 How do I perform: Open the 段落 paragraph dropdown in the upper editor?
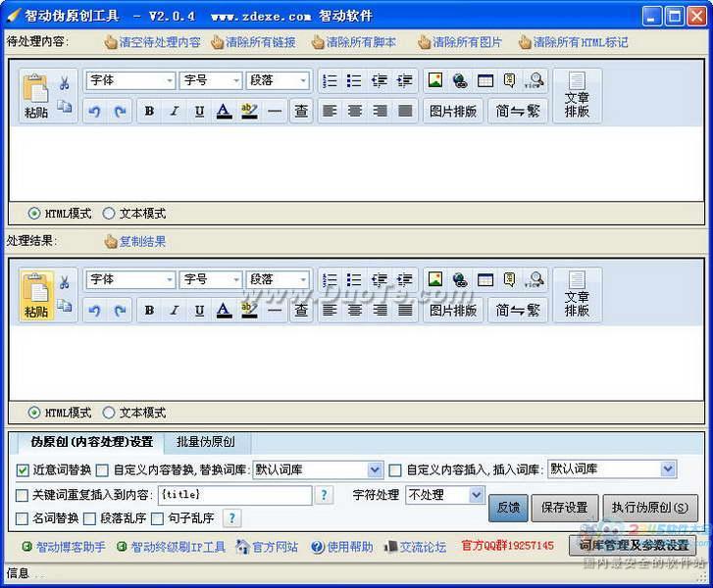(278, 81)
